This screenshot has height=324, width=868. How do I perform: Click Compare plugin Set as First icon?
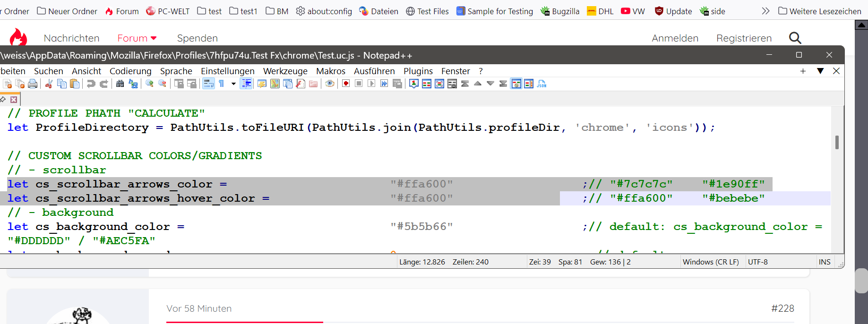[414, 84]
